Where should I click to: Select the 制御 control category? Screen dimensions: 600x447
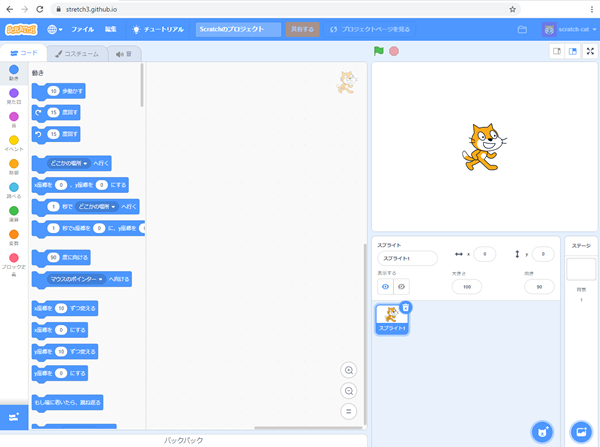pyautogui.click(x=14, y=167)
